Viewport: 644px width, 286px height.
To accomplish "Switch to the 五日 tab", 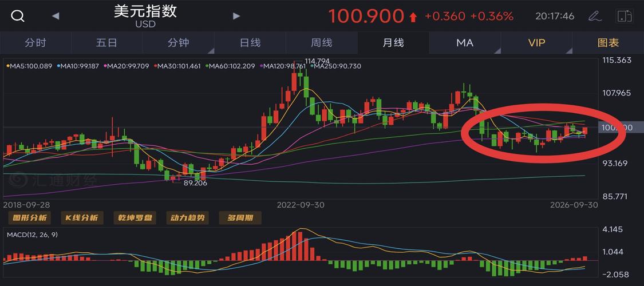I will click(107, 43).
